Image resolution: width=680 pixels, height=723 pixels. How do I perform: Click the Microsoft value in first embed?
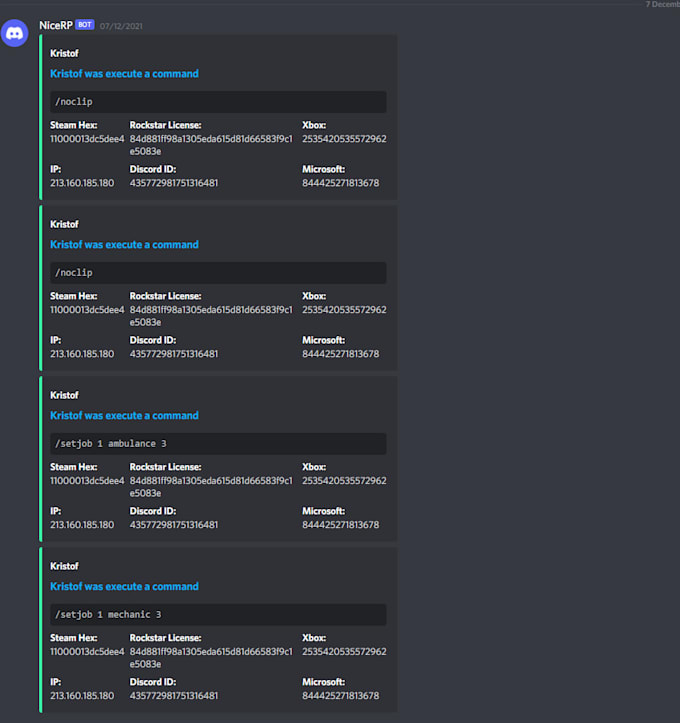tap(341, 183)
